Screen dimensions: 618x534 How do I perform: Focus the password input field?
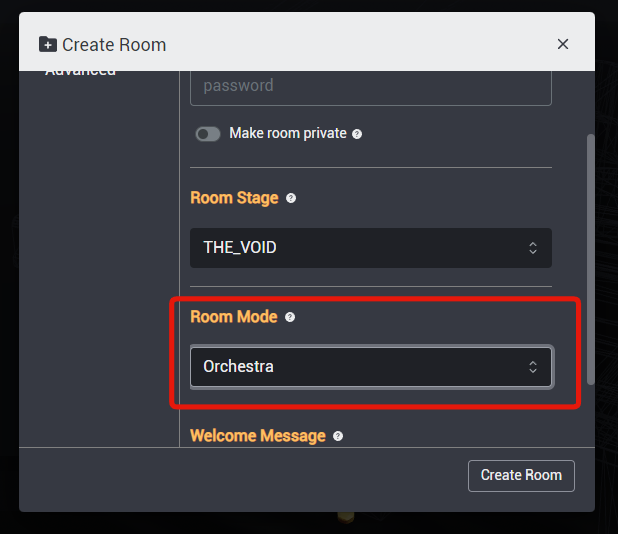371,88
